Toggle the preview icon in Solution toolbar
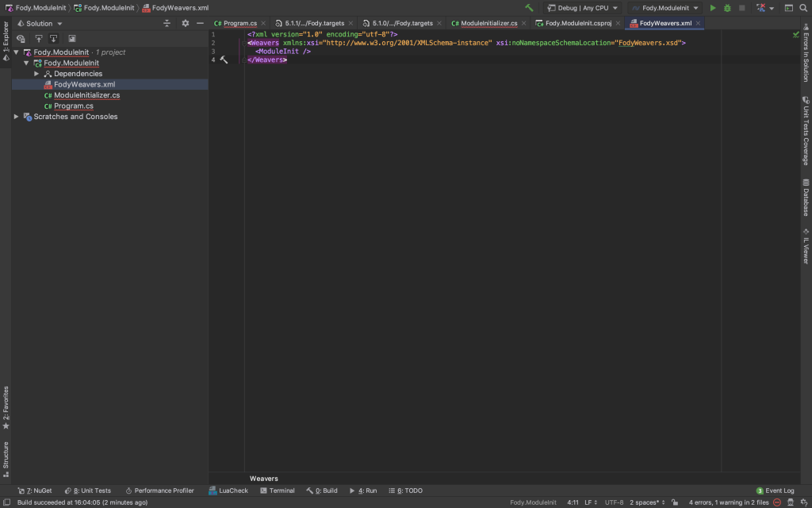This screenshot has height=508, width=812. 72,38
